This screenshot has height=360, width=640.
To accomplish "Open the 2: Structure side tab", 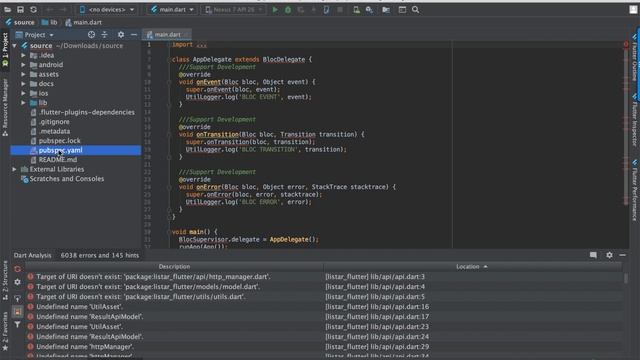I will click(5, 281).
